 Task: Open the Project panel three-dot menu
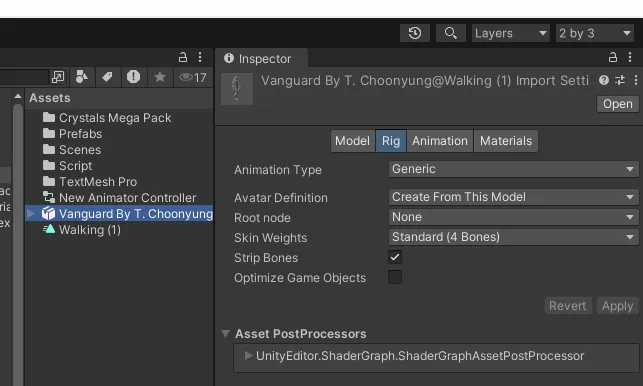[200, 57]
